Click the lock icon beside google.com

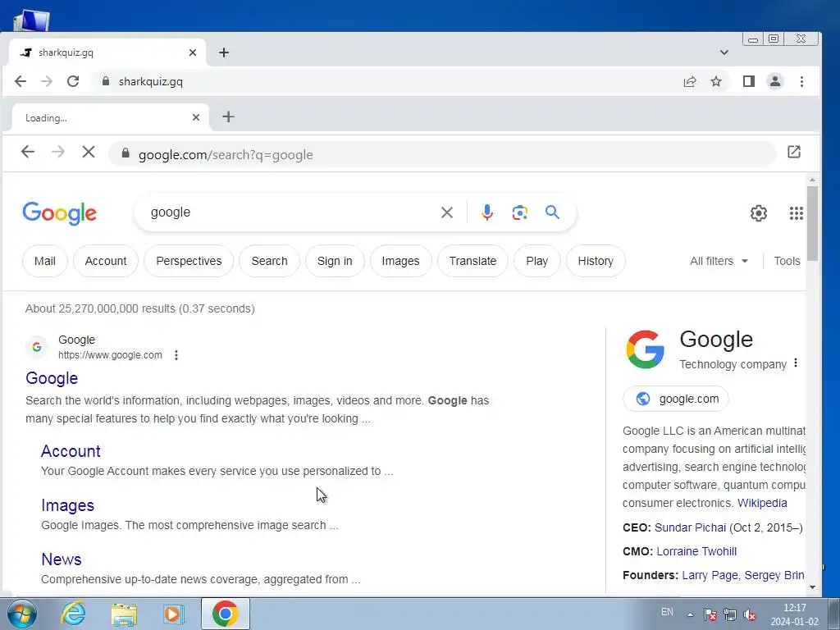click(x=126, y=153)
